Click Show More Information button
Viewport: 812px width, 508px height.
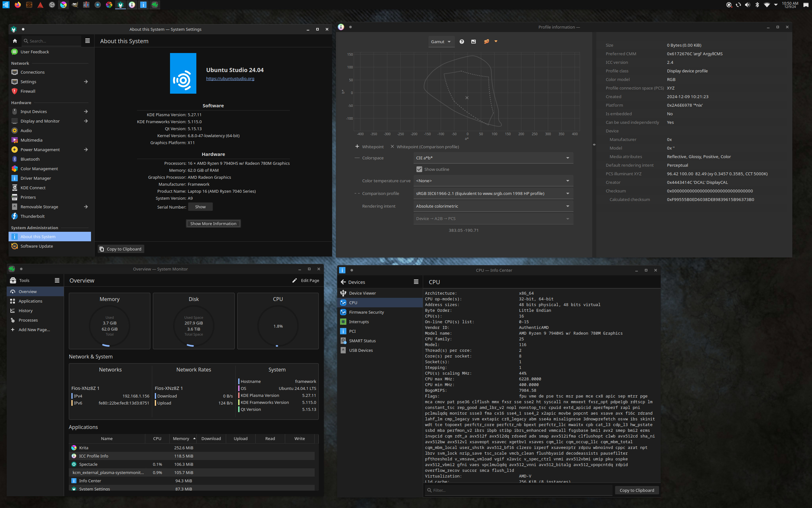pos(213,224)
